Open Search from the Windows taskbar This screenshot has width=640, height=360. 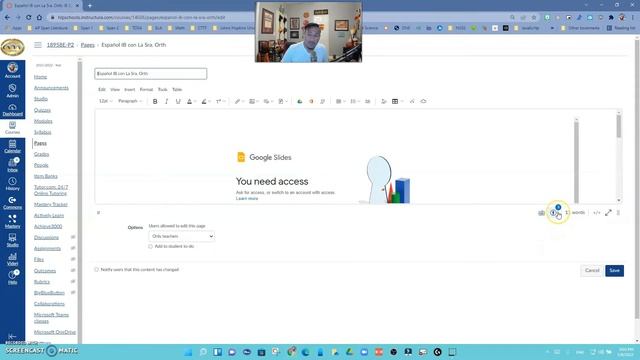click(x=203, y=352)
